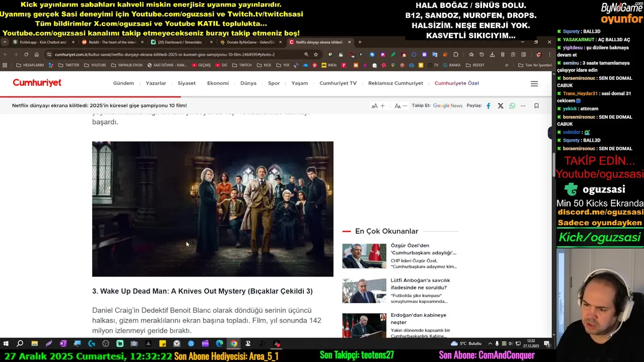
Task: Open the TWITCH bookmarks folder
Action: tap(242, 65)
